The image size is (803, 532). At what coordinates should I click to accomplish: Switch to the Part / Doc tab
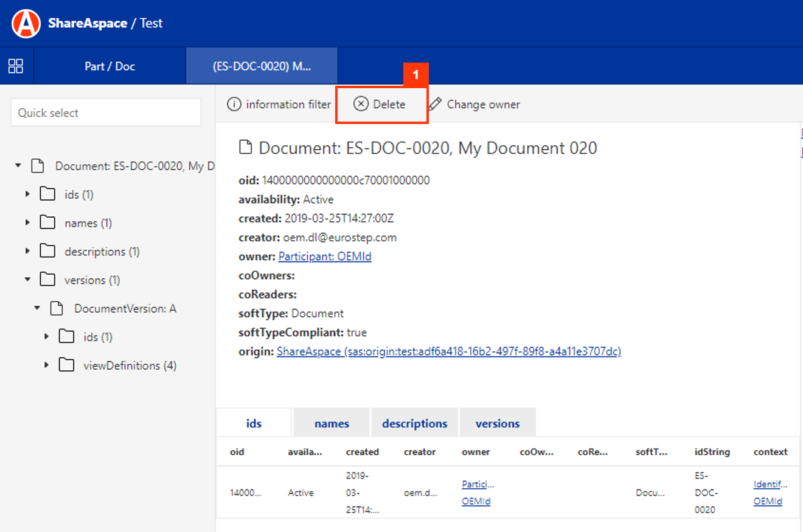click(109, 66)
